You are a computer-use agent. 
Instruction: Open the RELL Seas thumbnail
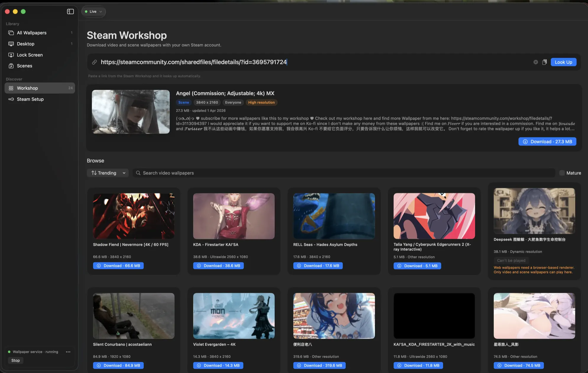click(334, 216)
